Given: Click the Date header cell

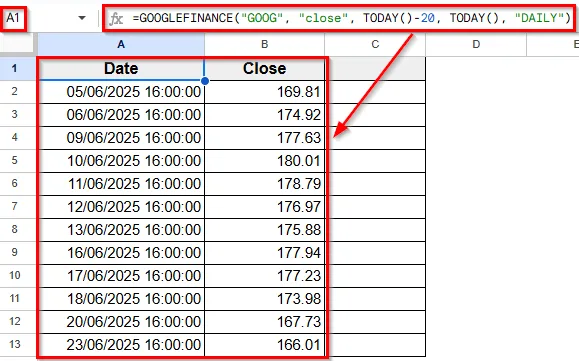Looking at the screenshot, I should click(x=121, y=68).
